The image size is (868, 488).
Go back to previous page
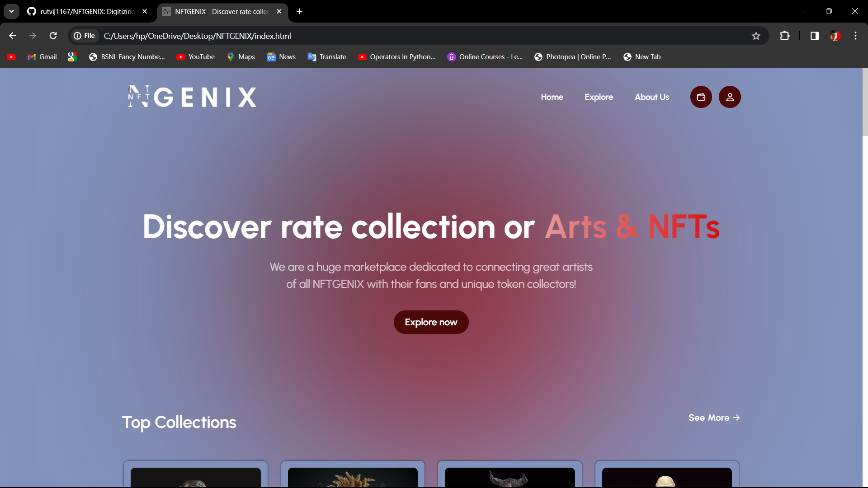point(13,36)
